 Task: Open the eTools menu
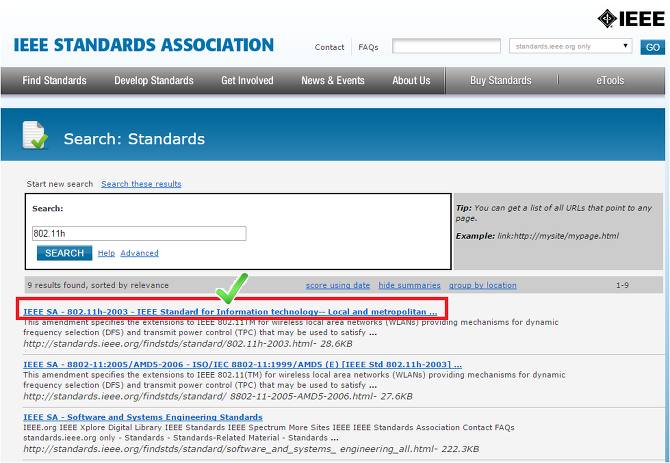[x=610, y=80]
